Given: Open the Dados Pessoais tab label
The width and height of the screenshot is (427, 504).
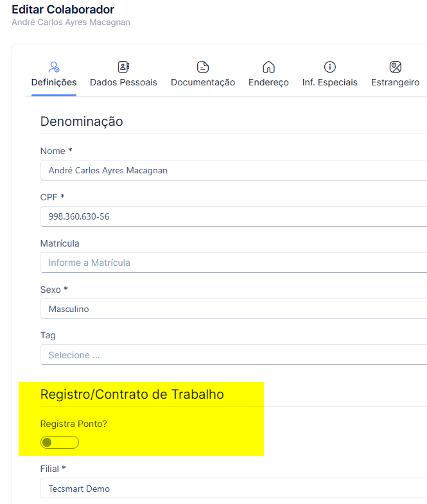Looking at the screenshot, I should tap(123, 82).
